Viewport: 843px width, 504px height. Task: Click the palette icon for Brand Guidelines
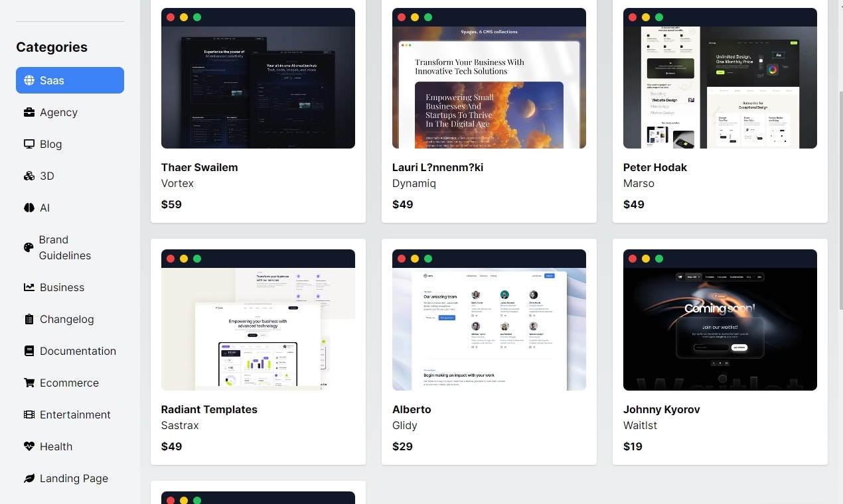pyautogui.click(x=29, y=247)
